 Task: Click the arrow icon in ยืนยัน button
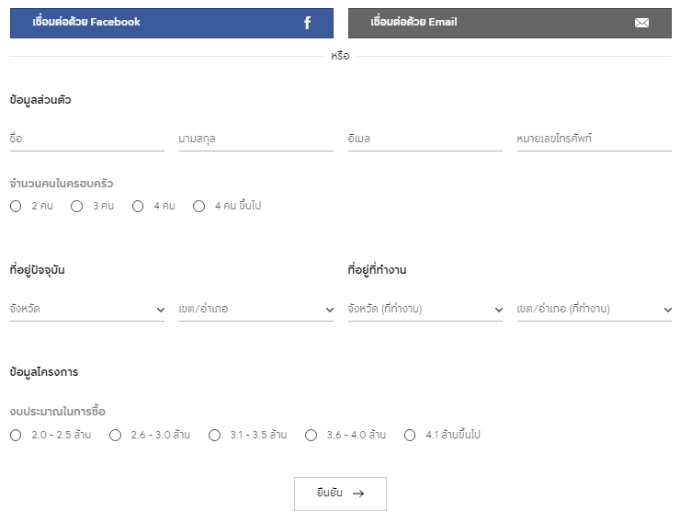358,493
